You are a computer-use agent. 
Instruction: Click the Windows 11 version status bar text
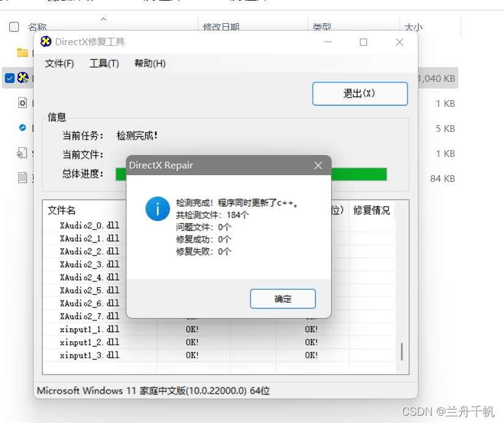(x=153, y=391)
